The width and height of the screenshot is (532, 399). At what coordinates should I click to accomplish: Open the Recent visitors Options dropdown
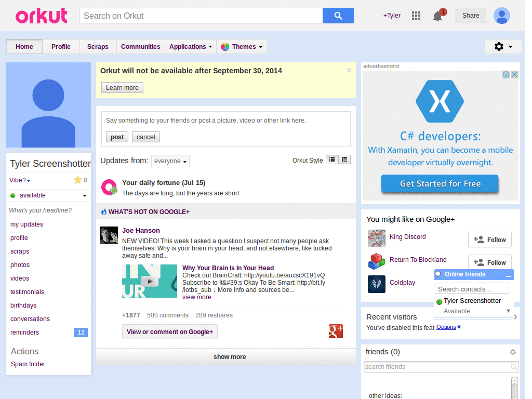pos(448,327)
